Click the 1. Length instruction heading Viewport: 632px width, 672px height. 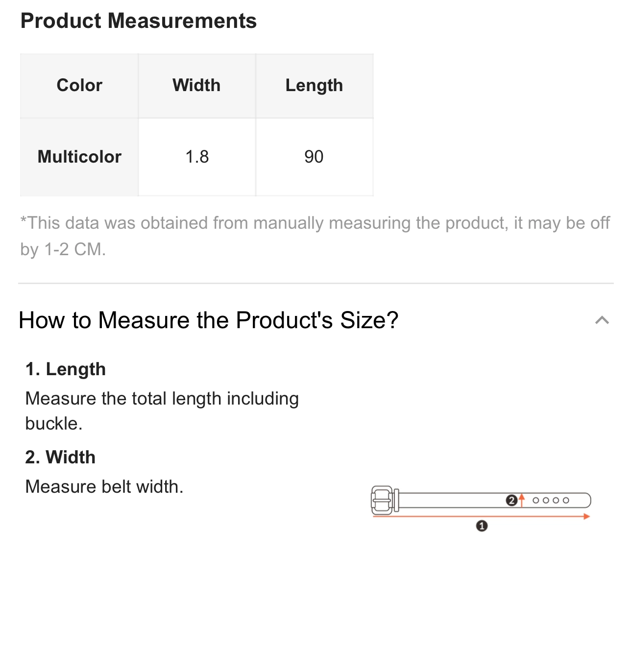66,369
